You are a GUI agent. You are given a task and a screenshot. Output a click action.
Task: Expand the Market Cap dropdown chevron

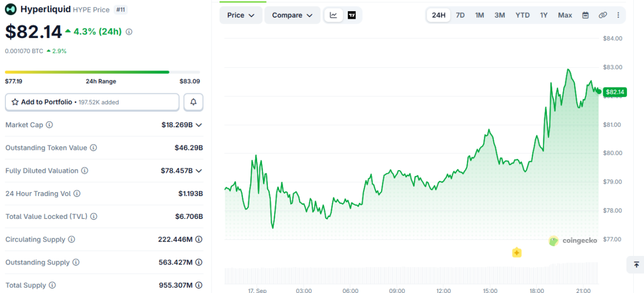(x=199, y=125)
